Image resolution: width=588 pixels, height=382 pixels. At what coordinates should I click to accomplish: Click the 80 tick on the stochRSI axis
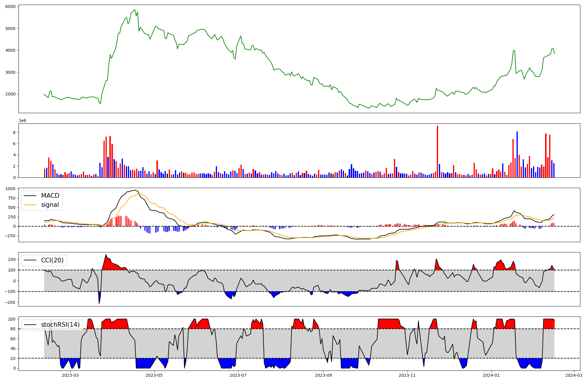point(14,329)
